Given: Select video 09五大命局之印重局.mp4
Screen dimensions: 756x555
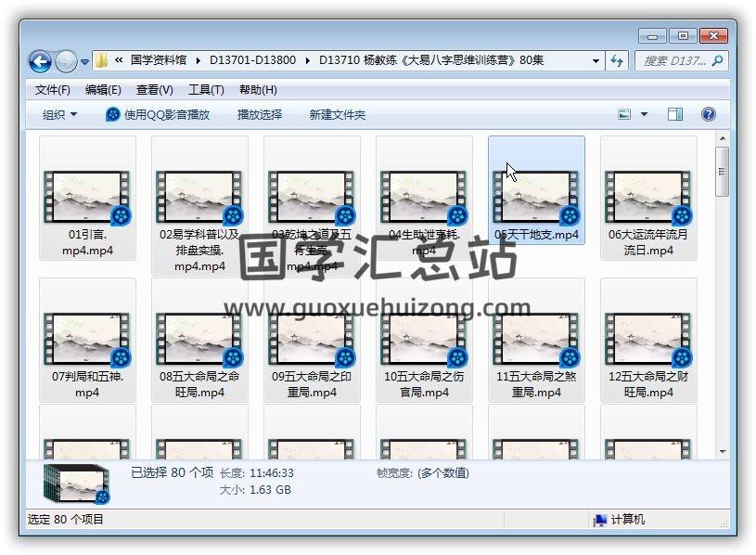Looking at the screenshot, I should click(x=312, y=341).
